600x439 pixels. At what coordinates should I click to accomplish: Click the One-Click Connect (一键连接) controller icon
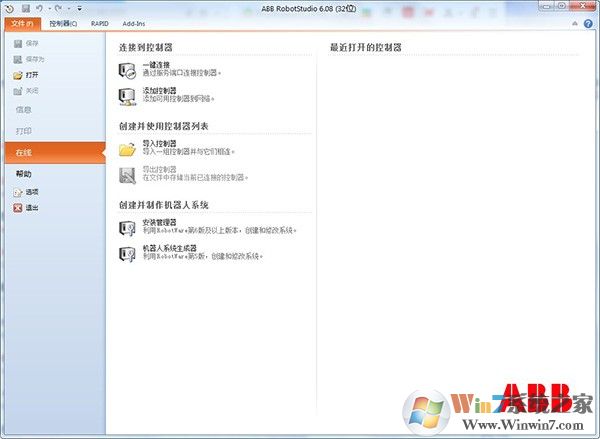pyautogui.click(x=127, y=70)
